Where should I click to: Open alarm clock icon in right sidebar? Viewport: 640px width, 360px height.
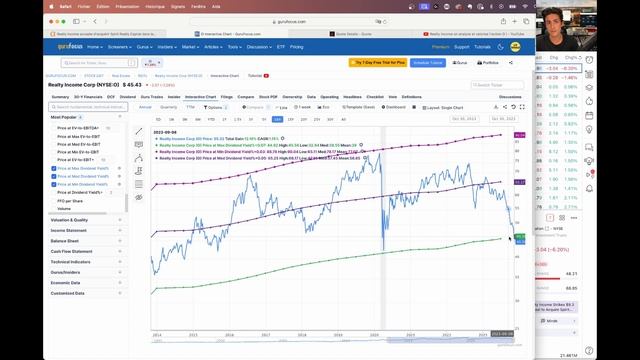tap(589, 60)
